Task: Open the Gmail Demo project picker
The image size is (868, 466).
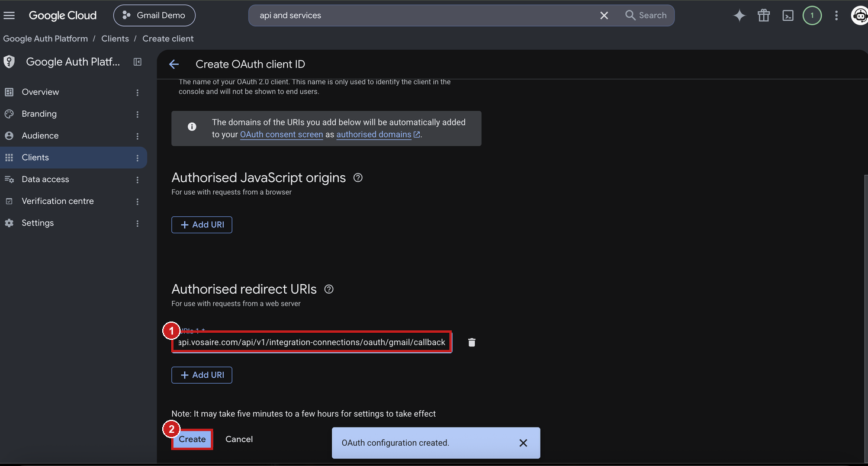Action: pos(154,15)
